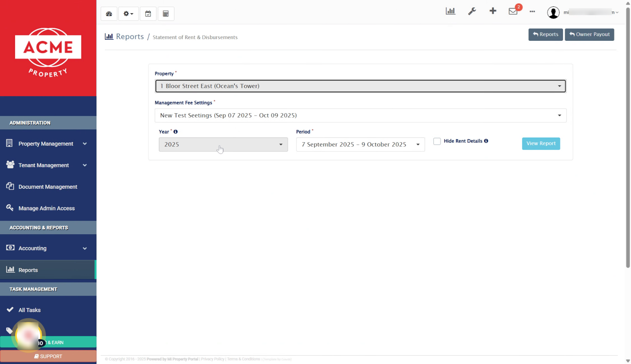The width and height of the screenshot is (631, 364).
Task: Expand the Accounting menu
Action: 48,248
